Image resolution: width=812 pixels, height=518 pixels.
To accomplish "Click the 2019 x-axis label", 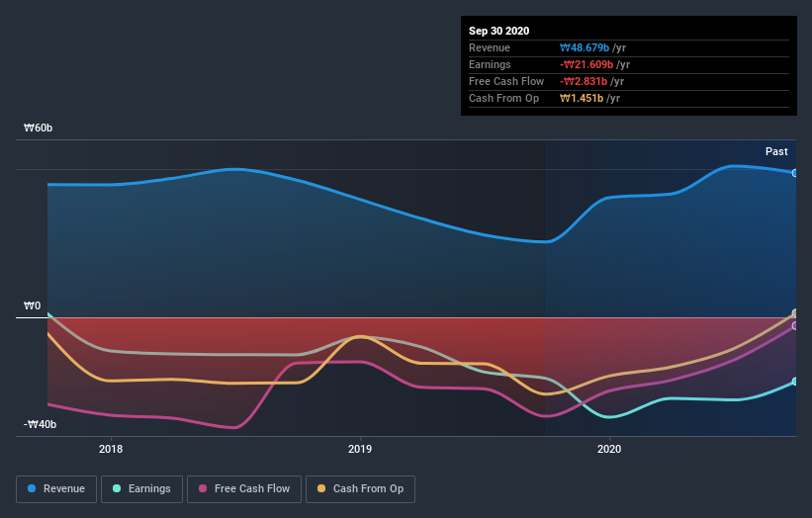I will point(360,449).
